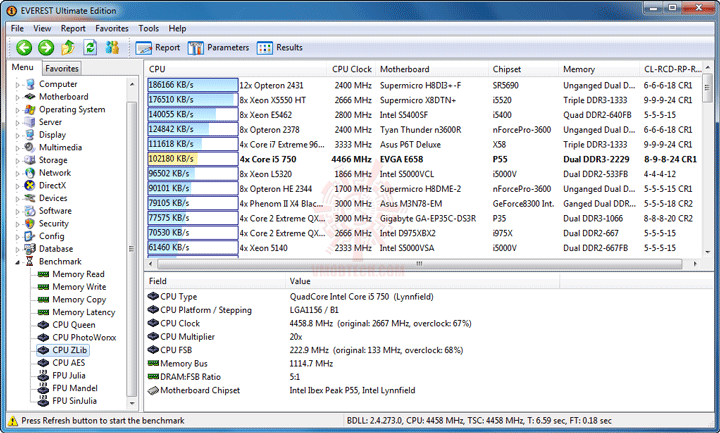The image size is (720, 433).
Task: Expand the Server tree node
Action: coord(17,123)
